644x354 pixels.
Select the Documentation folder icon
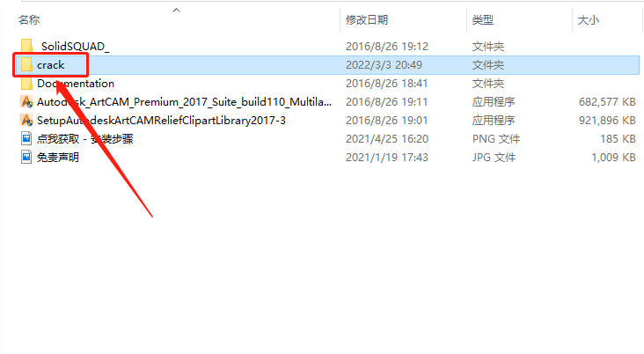point(26,83)
